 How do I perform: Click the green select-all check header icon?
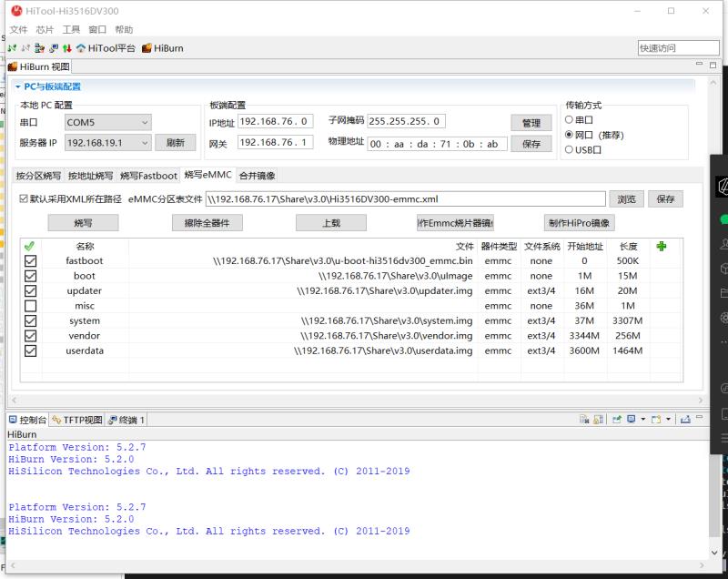[x=29, y=246]
